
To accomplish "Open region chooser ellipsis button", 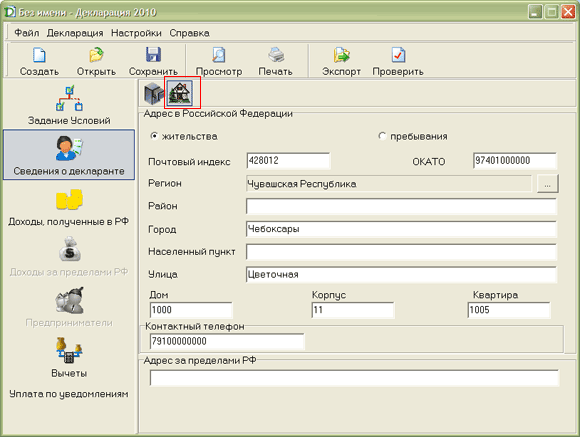I will [x=547, y=184].
